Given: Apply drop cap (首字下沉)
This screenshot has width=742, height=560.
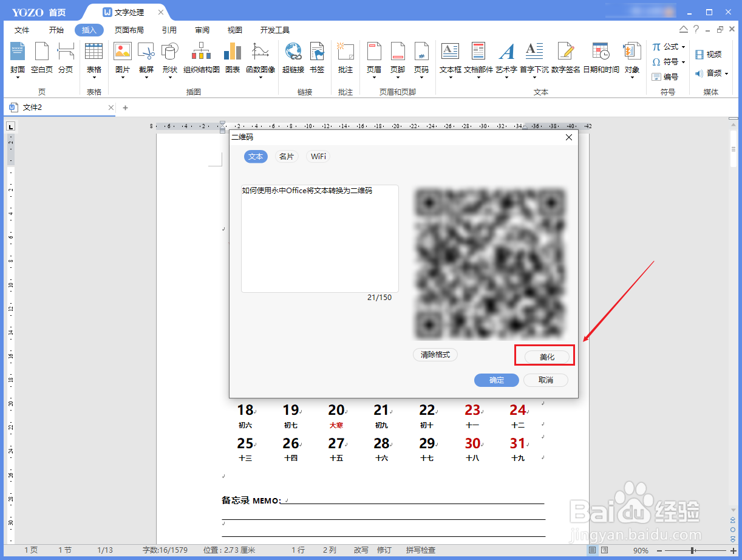Looking at the screenshot, I should pyautogui.click(x=534, y=60).
